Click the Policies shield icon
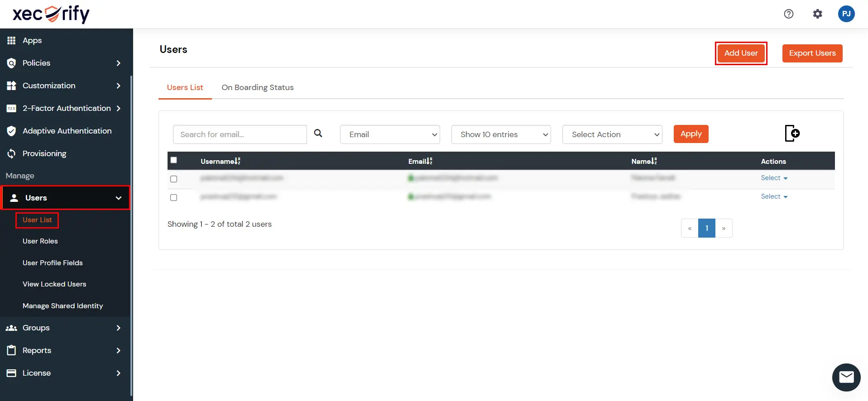Screen dimensions: 868x401 [11, 63]
